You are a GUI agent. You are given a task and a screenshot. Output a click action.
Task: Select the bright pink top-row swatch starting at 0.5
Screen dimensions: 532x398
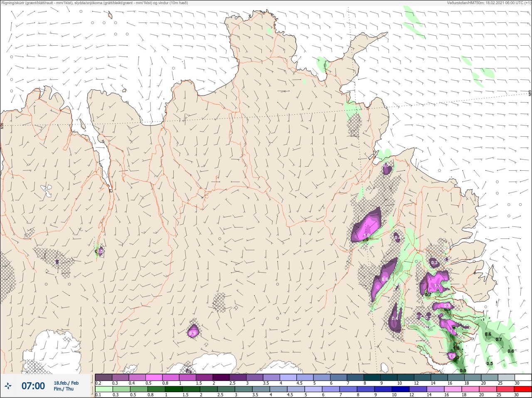point(154,377)
